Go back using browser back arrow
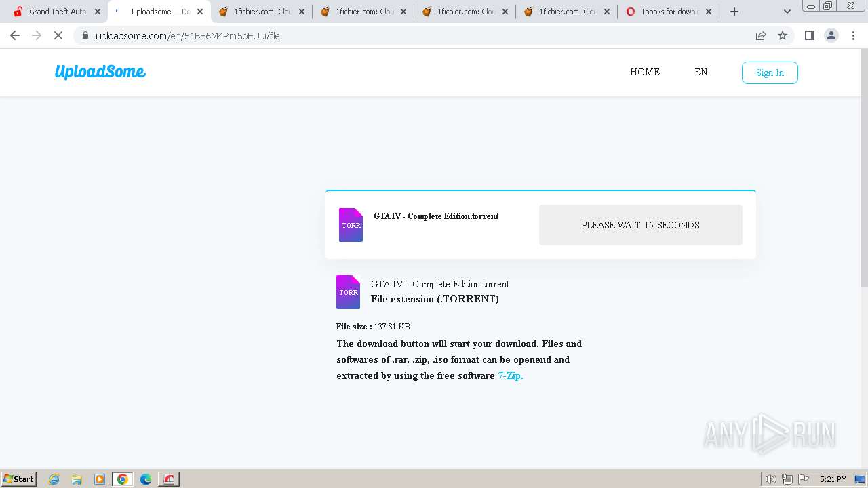The image size is (868, 488). pyautogui.click(x=15, y=35)
